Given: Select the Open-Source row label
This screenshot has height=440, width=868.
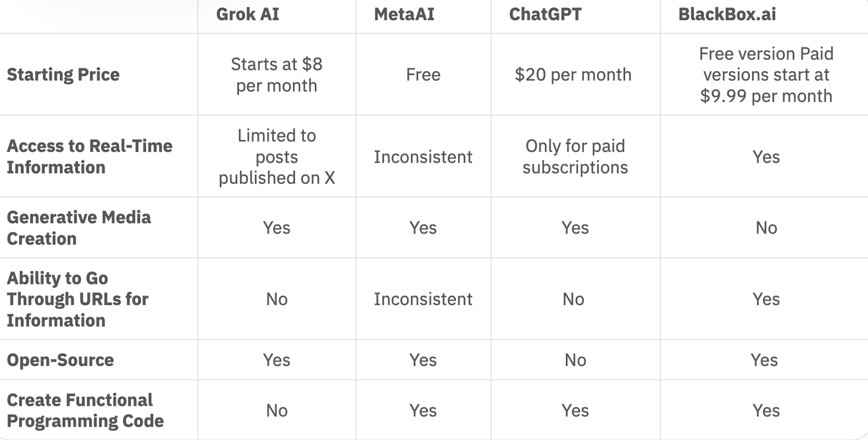Looking at the screenshot, I should [60, 360].
